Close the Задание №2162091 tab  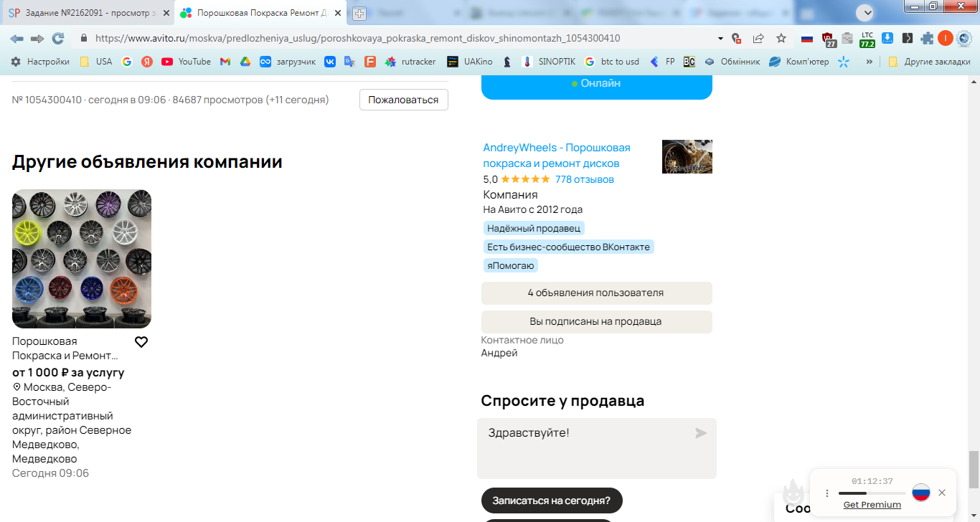coord(165,13)
